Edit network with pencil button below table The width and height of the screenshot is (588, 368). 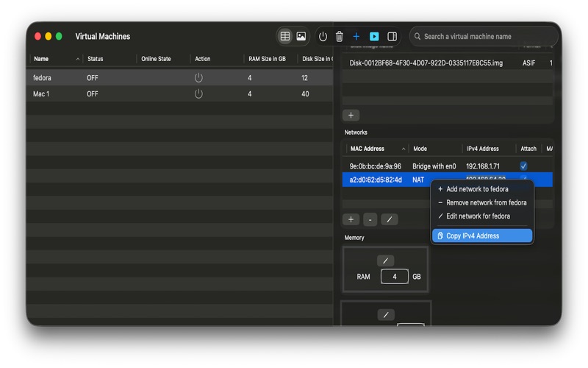(x=390, y=219)
